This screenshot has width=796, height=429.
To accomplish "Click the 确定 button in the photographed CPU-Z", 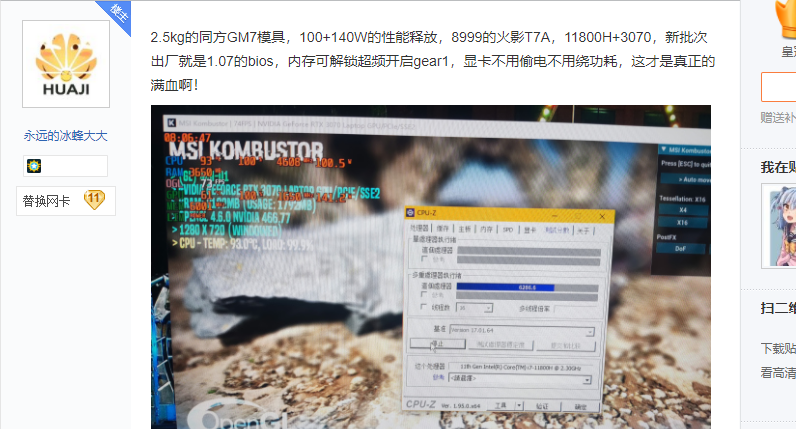I will click(x=581, y=407).
